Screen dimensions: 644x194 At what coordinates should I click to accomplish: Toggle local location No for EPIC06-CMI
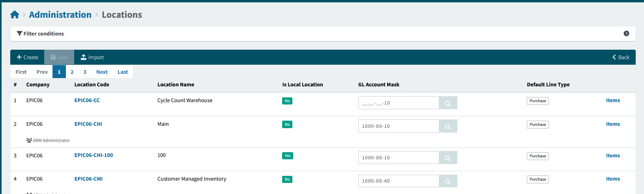[287, 179]
